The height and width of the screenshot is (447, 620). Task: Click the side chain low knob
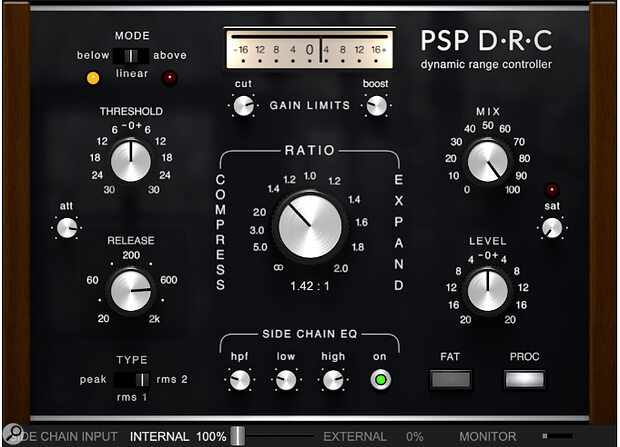[x=286, y=380]
